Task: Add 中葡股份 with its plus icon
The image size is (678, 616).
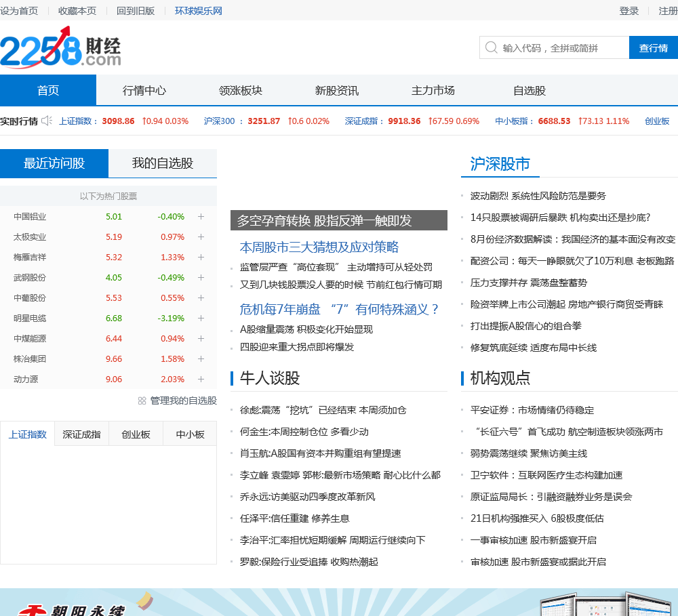Action: pos(201,298)
